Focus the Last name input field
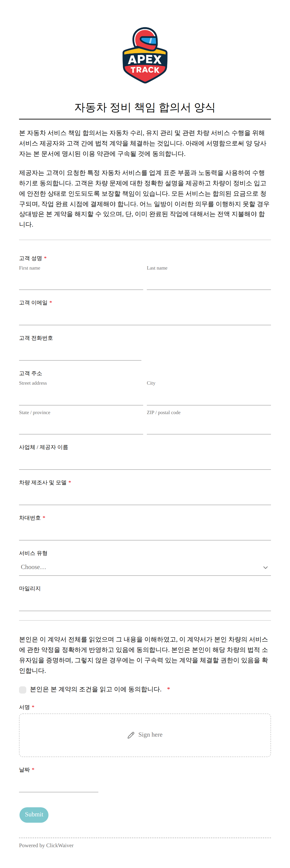This screenshot has width=290, height=868. tap(209, 281)
